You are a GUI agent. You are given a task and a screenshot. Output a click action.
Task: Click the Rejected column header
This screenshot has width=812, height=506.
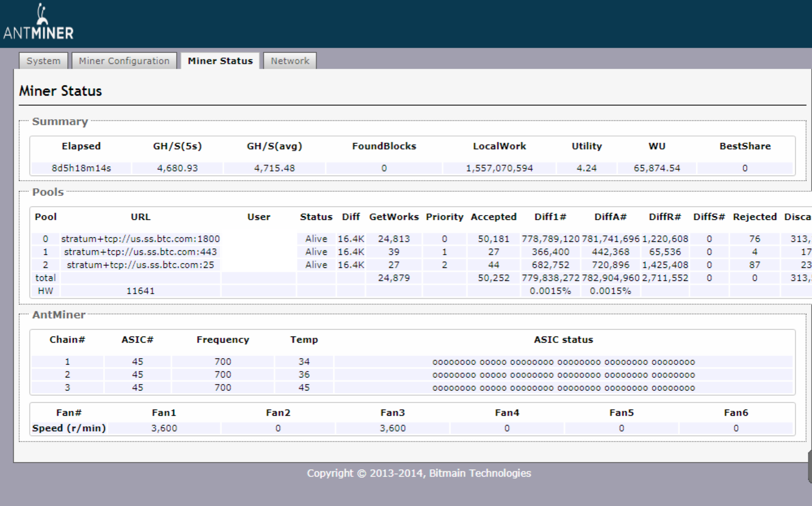pyautogui.click(x=755, y=217)
